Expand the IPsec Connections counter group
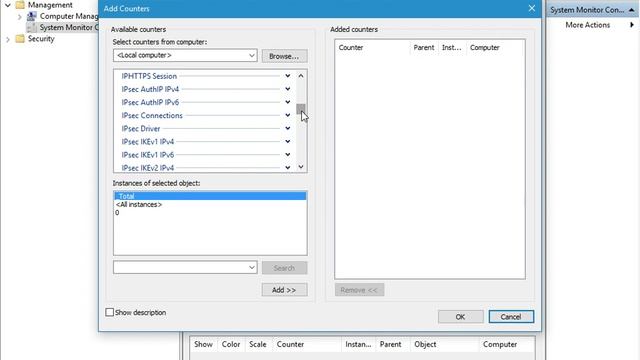 pos(288,115)
